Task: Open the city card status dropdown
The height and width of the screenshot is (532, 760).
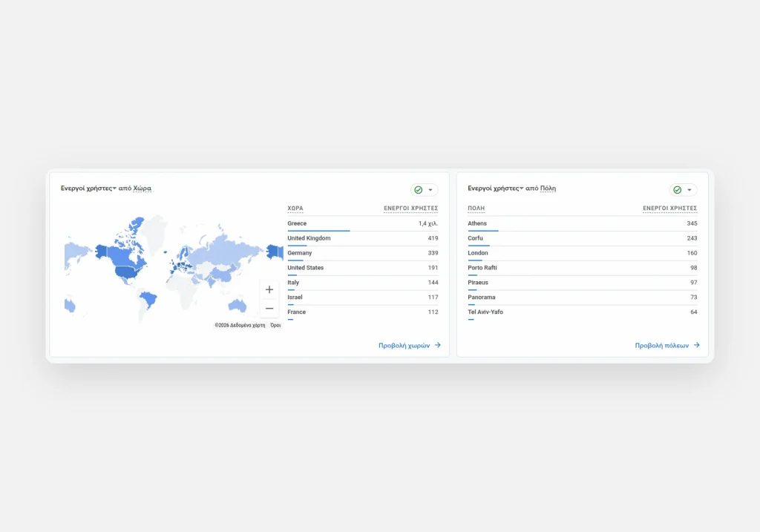Action: click(684, 190)
